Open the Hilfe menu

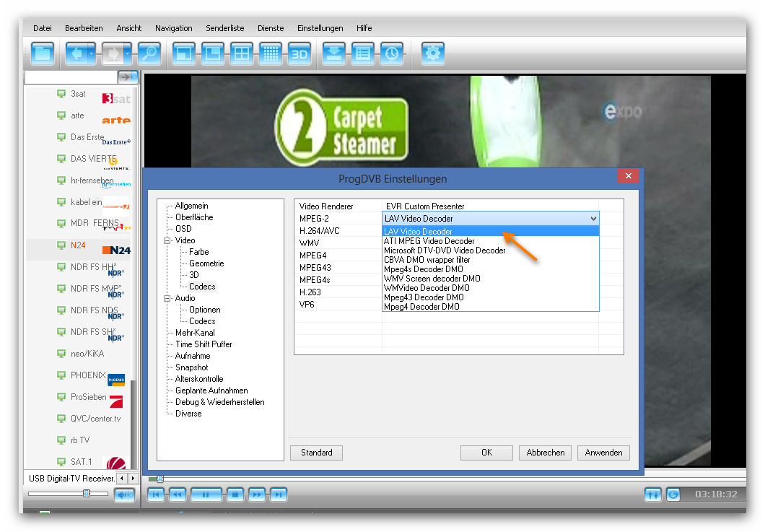[364, 28]
